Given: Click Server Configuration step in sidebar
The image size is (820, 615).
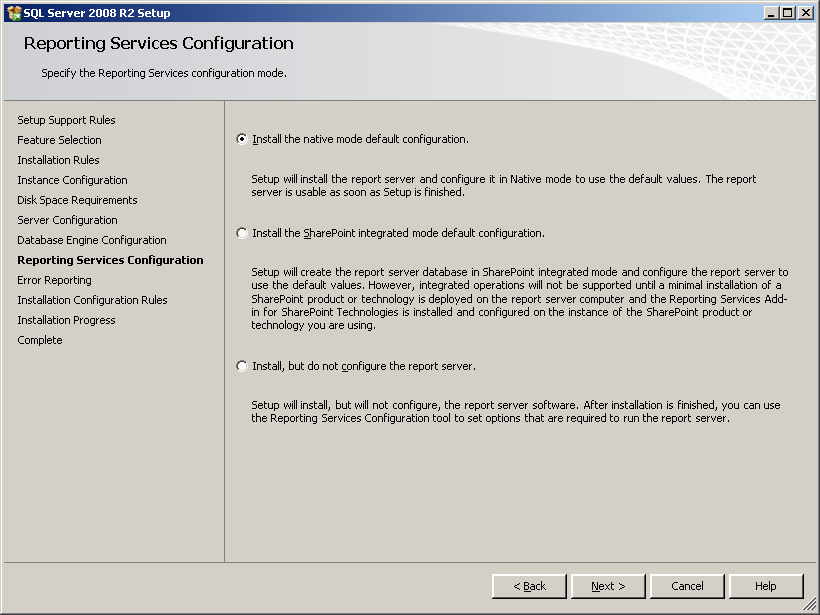Looking at the screenshot, I should 67,220.
